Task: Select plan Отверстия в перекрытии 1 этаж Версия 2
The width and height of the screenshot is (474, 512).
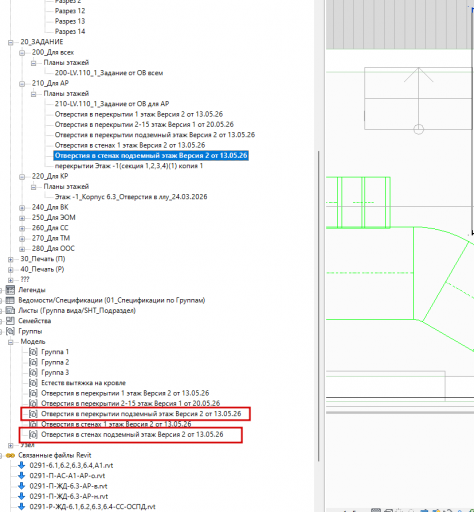Action: coord(139,114)
